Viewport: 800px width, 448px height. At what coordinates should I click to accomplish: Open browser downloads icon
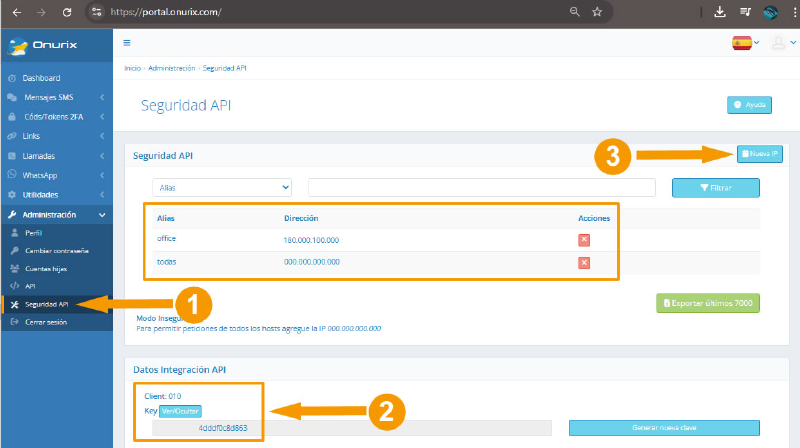tap(720, 12)
